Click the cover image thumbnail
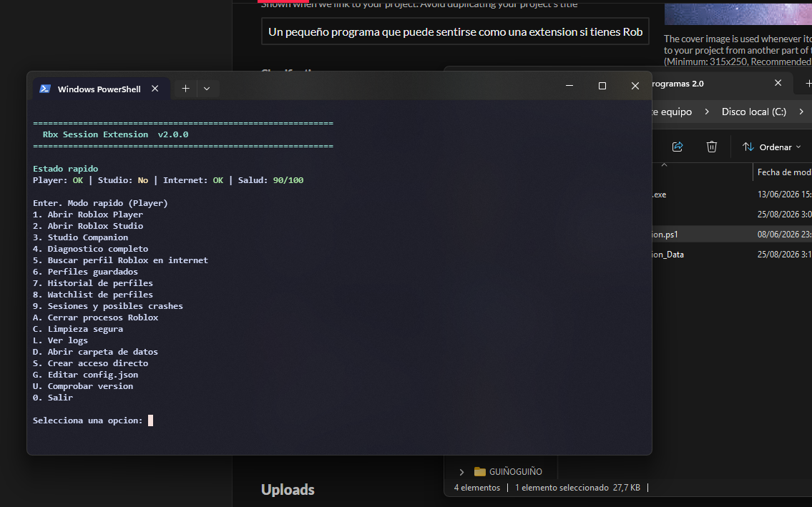Viewport: 812px width, 507px height. click(x=738, y=14)
